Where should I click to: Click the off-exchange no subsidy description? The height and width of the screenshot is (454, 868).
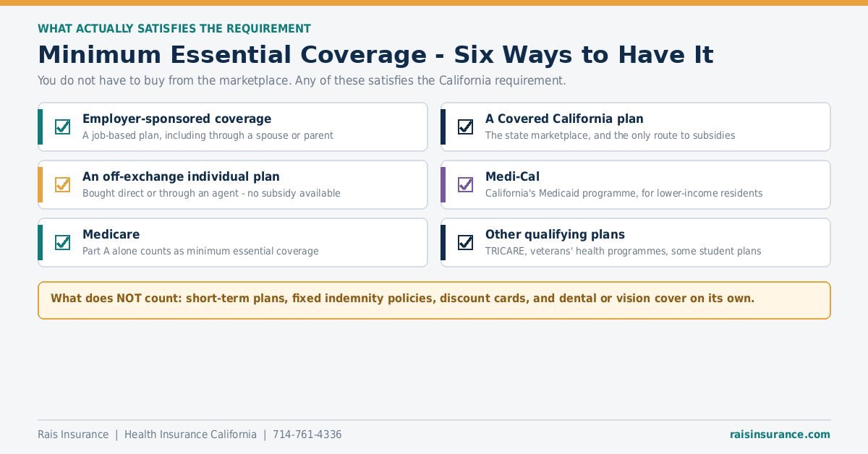coord(211,194)
